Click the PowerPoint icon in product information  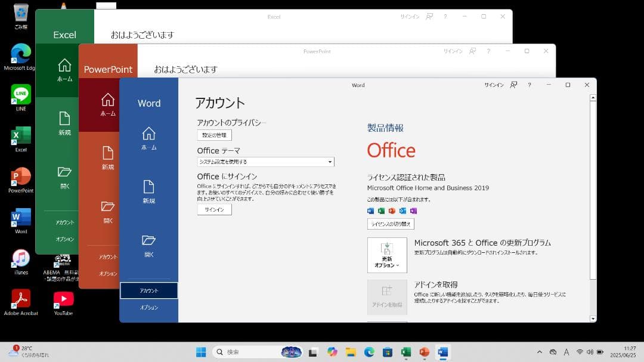point(392,211)
